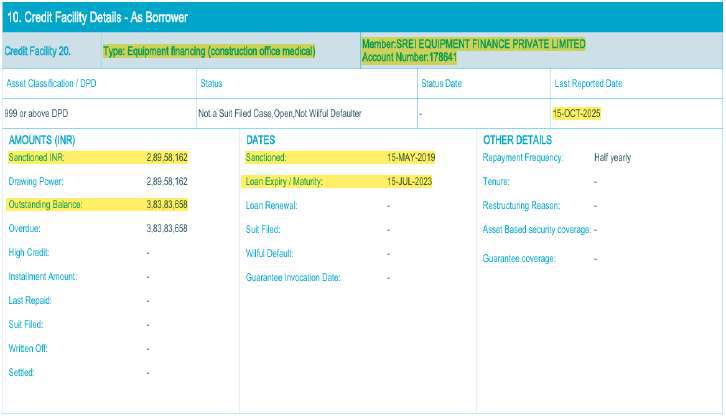726x418 pixels.
Task: Click the '10. Credit Facility Details - As Borrower' heading
Action: coord(97,18)
